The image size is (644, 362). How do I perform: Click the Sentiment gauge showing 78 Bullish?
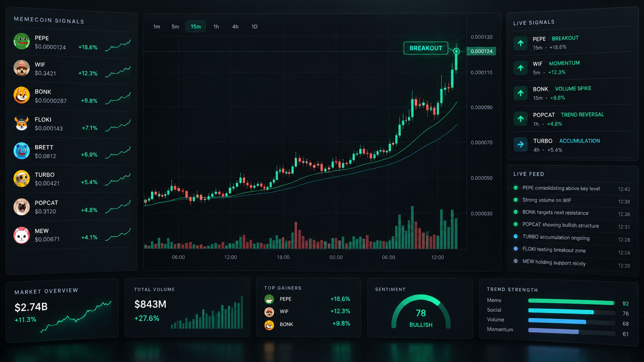(421, 312)
